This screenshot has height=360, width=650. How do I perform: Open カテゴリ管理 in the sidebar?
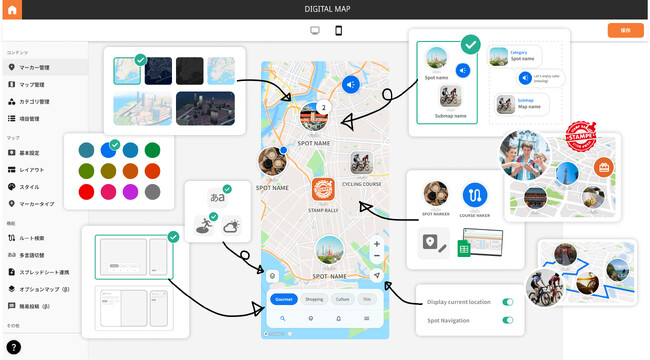point(45,101)
